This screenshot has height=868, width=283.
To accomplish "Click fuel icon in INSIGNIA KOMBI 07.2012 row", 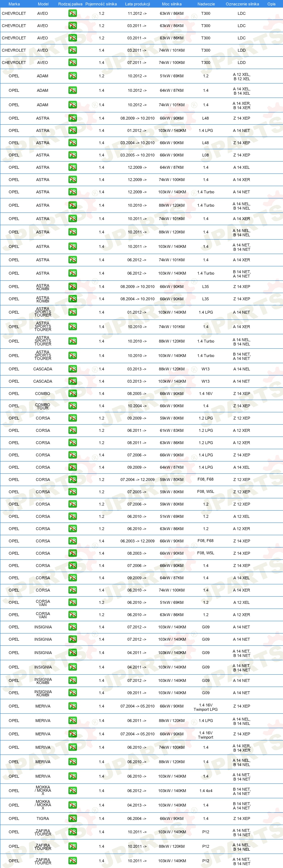I will (x=72, y=680).
